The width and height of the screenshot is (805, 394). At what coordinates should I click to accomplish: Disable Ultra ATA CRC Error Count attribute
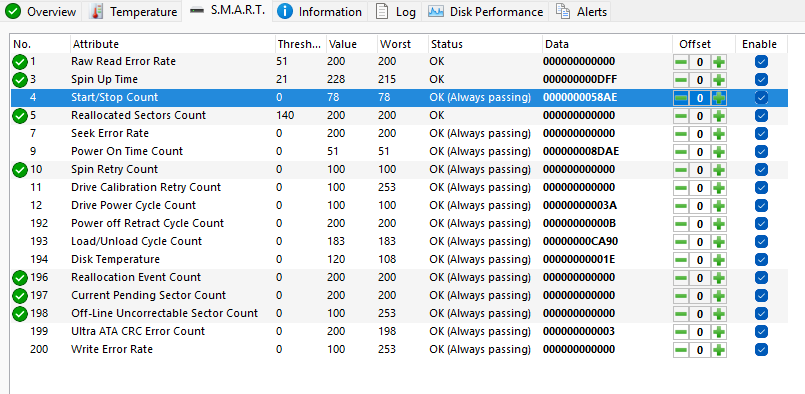[761, 332]
